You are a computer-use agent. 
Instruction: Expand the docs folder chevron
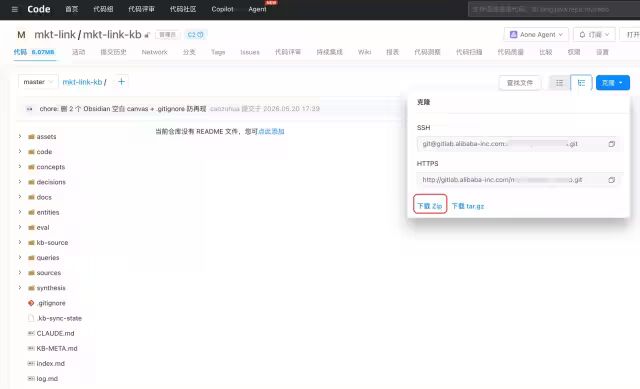[20, 197]
